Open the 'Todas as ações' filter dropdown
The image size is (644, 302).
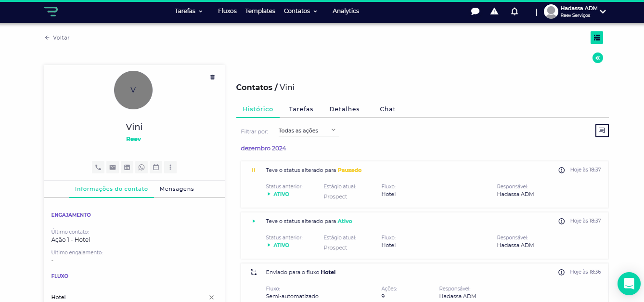307,131
